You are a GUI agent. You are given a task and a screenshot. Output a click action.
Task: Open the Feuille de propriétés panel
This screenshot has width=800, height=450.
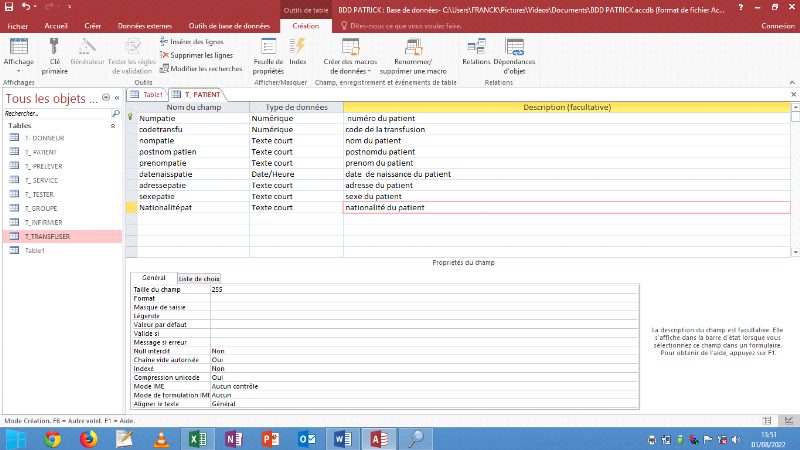[x=268, y=46]
